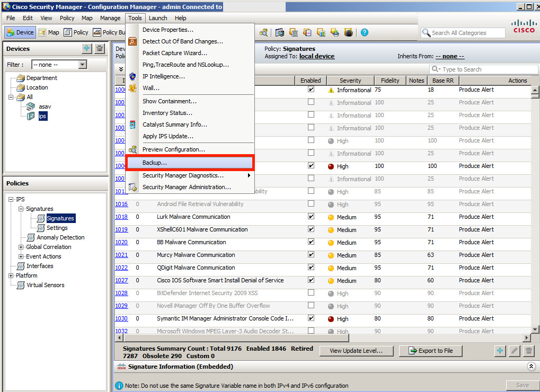
Task: Click in the Search All Categories field
Action: click(x=463, y=33)
